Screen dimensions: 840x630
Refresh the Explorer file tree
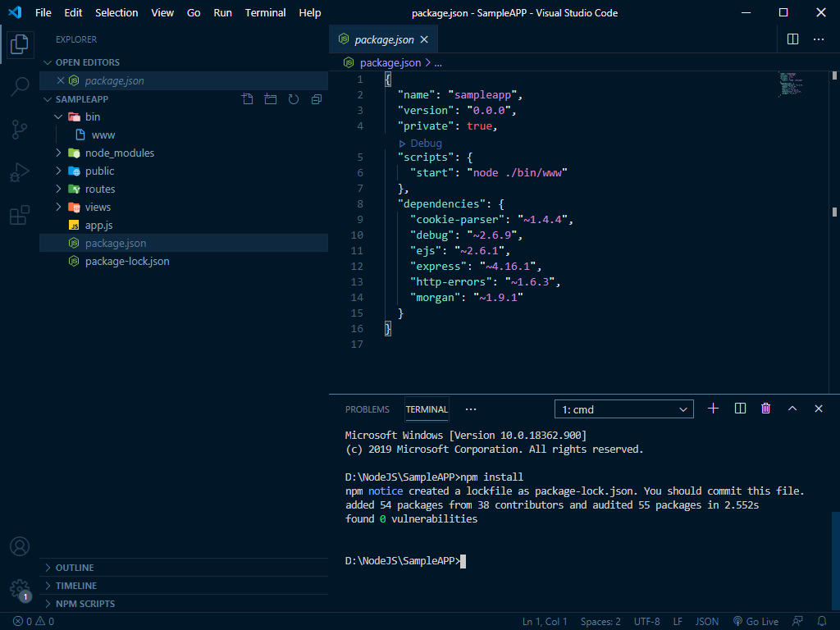pos(294,99)
